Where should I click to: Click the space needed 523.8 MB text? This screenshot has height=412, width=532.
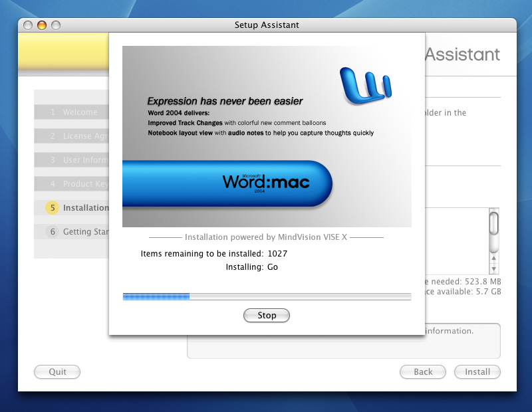(463, 282)
